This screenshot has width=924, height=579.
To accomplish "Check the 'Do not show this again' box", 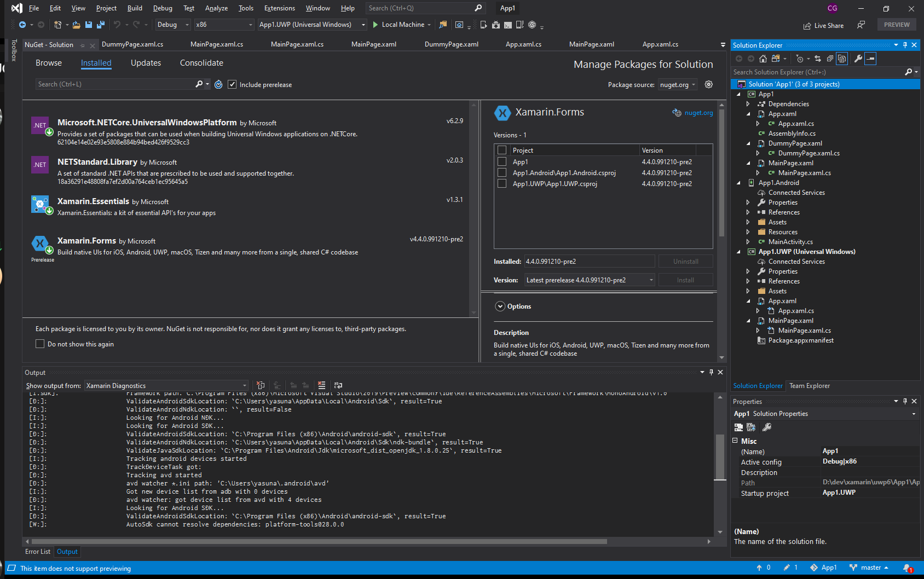I will [x=40, y=344].
